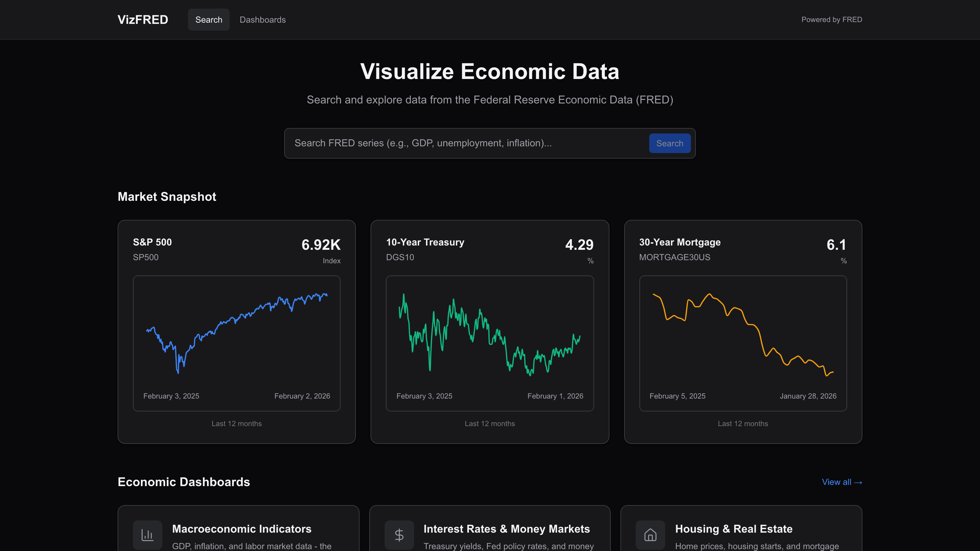This screenshot has height=551, width=980.
Task: Open the View all dashboards link
Action: point(842,482)
